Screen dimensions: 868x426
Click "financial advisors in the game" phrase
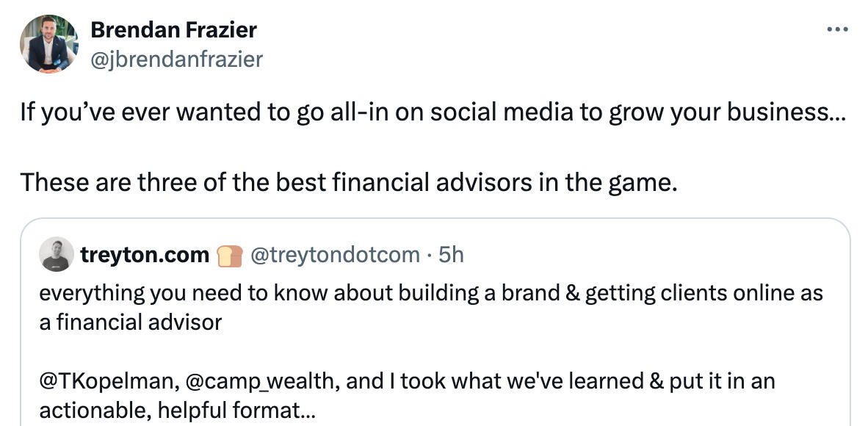(503, 181)
